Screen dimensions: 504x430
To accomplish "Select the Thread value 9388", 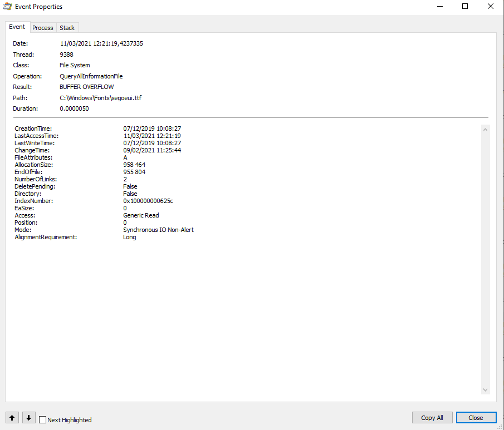I will point(66,55).
